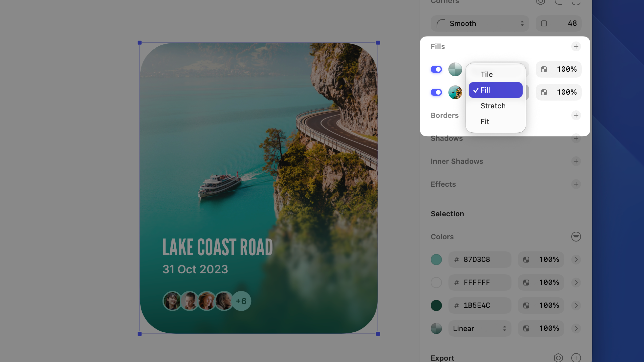Disable the image fill toggle
The image size is (644, 362).
pos(436,92)
